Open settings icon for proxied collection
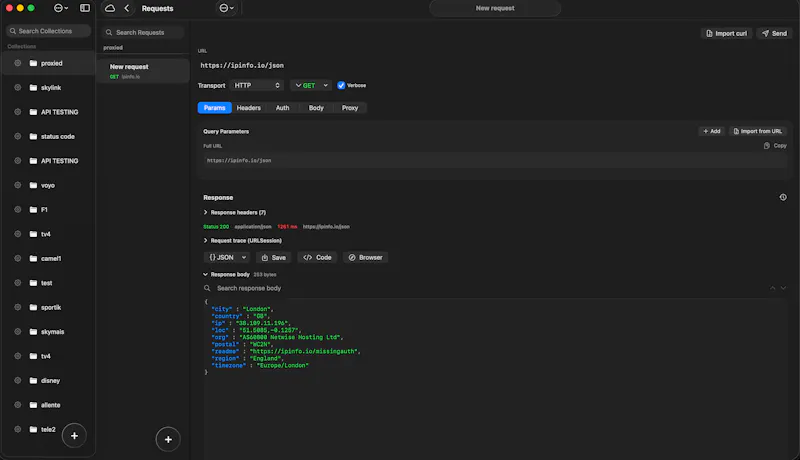800x460 pixels. coord(17,63)
